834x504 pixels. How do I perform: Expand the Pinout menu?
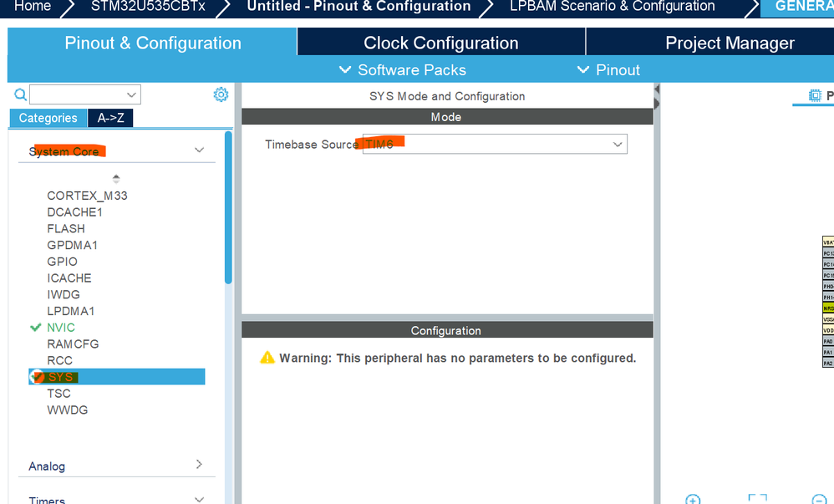[608, 69]
